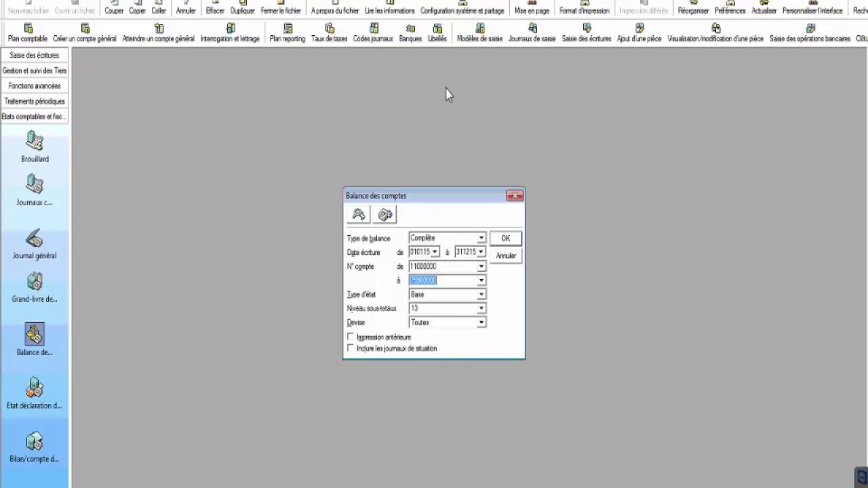Close the Balance des comptes dialog
Viewport: 868px width, 488px height.
tap(515, 196)
